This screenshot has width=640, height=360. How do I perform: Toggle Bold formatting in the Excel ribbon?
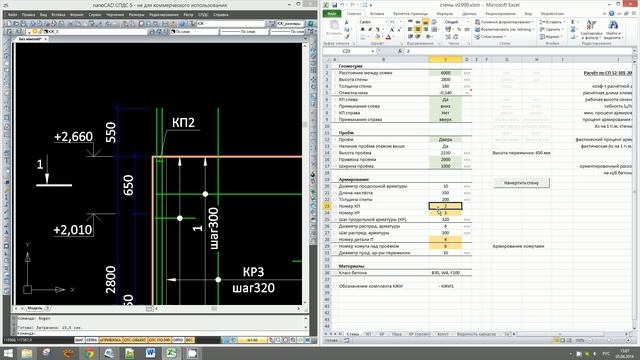pos(362,29)
